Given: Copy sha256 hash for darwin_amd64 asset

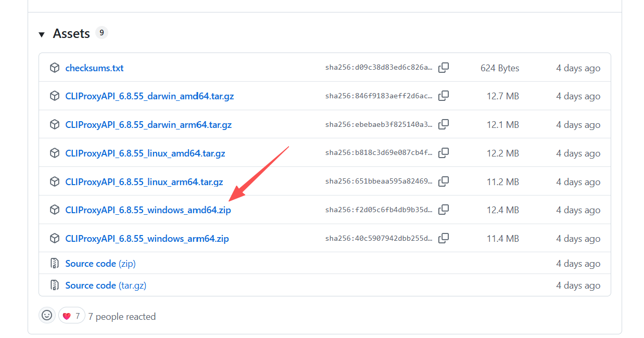Looking at the screenshot, I should [444, 96].
